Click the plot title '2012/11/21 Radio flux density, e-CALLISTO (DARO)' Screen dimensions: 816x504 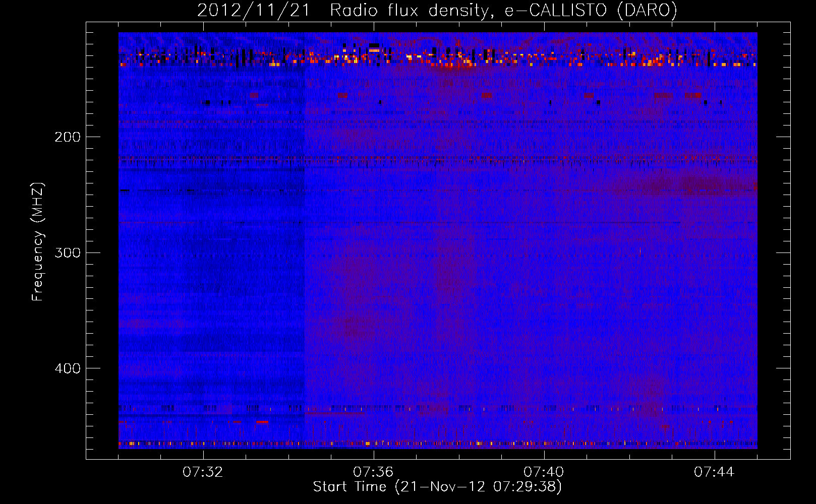437,10
